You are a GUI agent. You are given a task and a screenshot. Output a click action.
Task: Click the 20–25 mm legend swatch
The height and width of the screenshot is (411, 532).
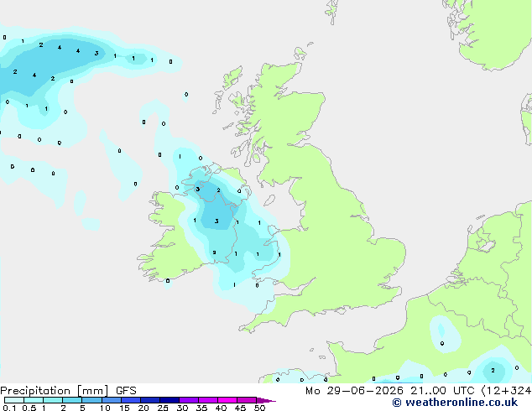[150, 400]
